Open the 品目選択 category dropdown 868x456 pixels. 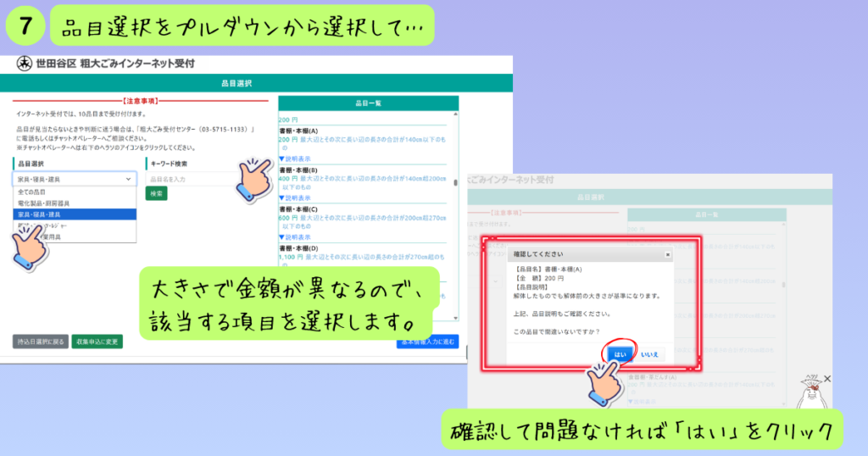pos(75,180)
